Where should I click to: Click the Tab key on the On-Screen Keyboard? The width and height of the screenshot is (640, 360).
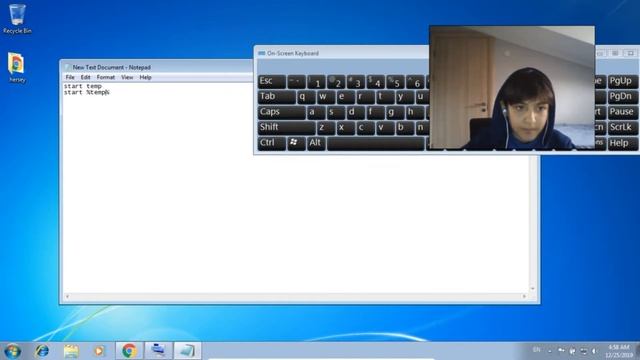pyautogui.click(x=276, y=97)
